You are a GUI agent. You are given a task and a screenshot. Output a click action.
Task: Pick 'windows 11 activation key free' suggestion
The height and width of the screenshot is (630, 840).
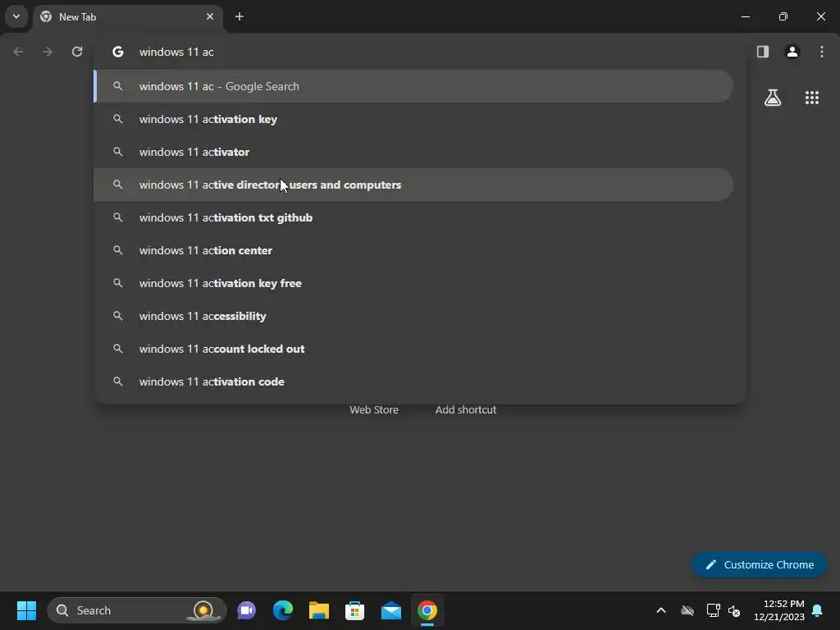pyautogui.click(x=413, y=283)
